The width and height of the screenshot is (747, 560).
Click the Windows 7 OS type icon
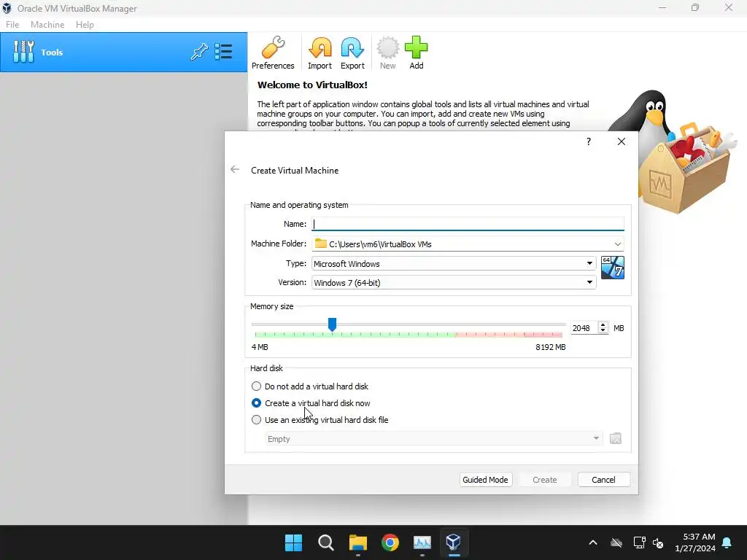pyautogui.click(x=613, y=268)
